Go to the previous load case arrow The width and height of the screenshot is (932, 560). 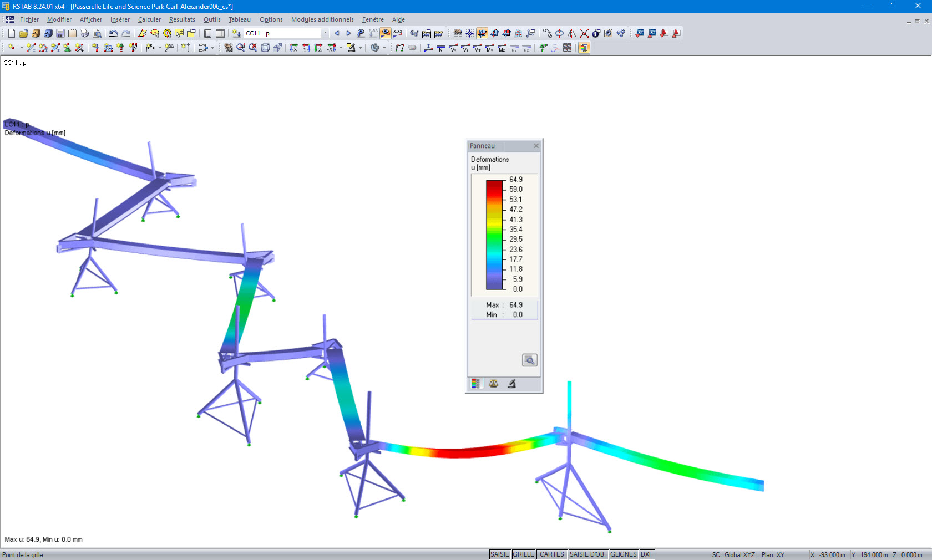(337, 33)
